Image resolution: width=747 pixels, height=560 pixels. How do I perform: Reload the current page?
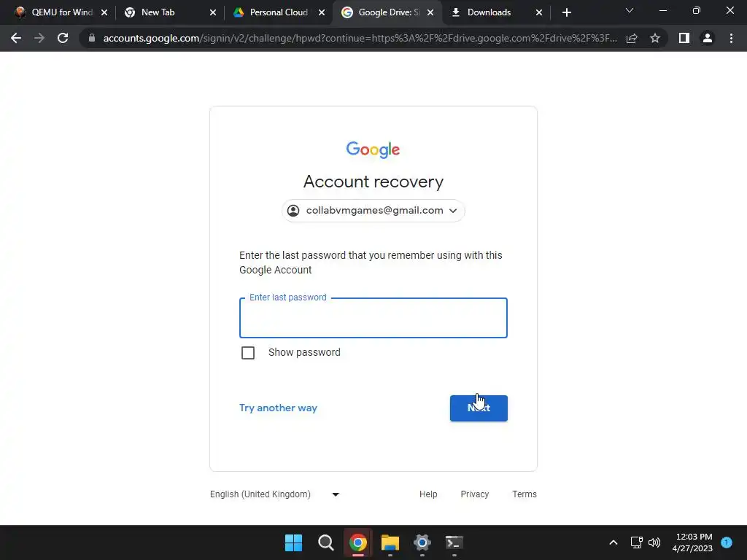[x=63, y=38]
